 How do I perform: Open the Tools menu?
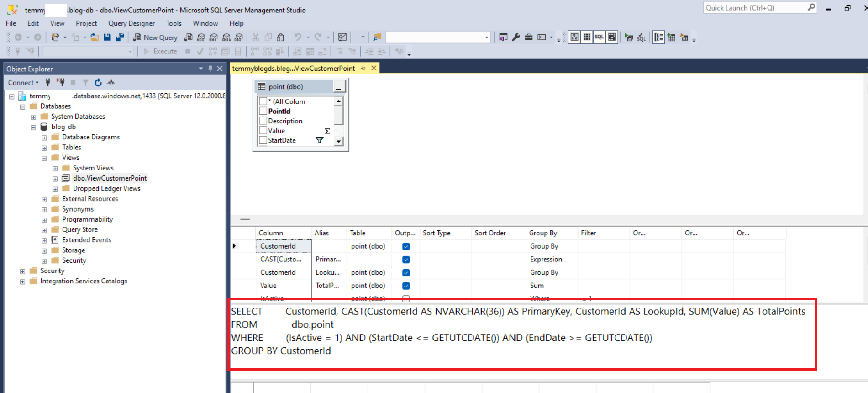[x=174, y=23]
